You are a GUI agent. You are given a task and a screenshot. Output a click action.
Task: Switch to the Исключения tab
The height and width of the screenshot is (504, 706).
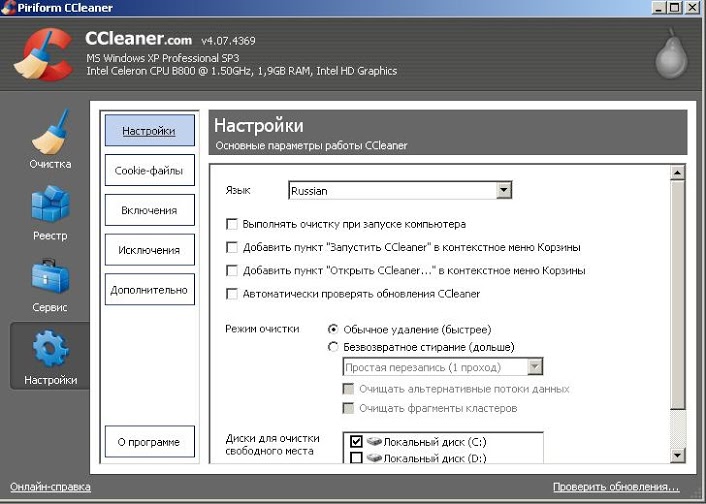pos(149,250)
